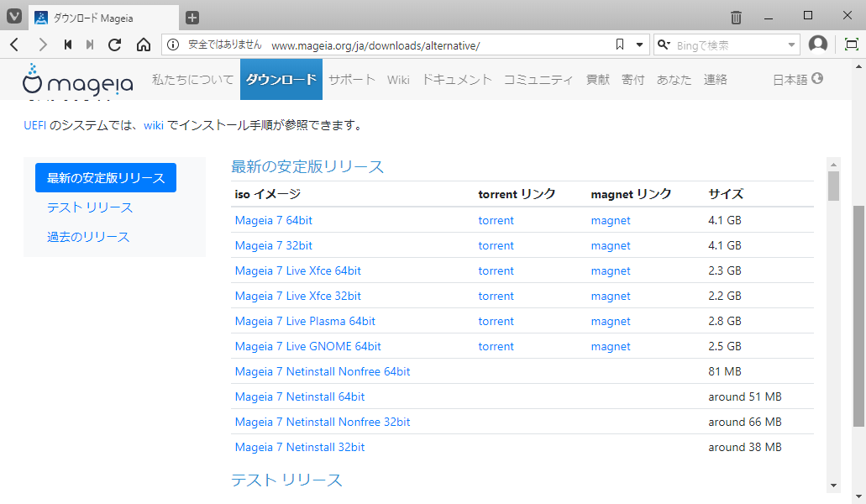The width and height of the screenshot is (866, 504).
Task: Open magnet link for Live Xfce 64bit
Action: [x=611, y=271]
